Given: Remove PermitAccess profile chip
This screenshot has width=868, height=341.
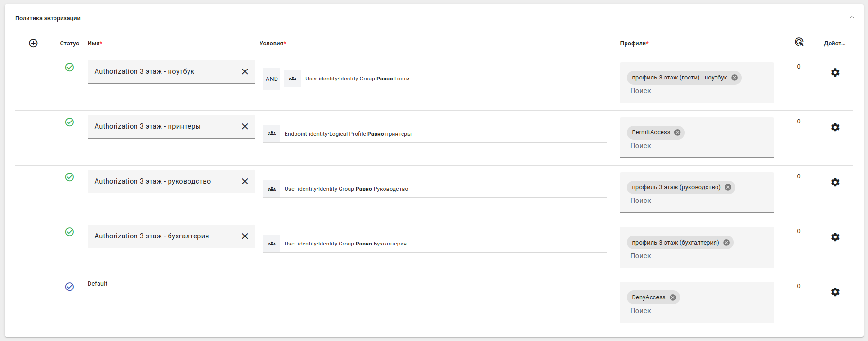Looking at the screenshot, I should pos(678,132).
